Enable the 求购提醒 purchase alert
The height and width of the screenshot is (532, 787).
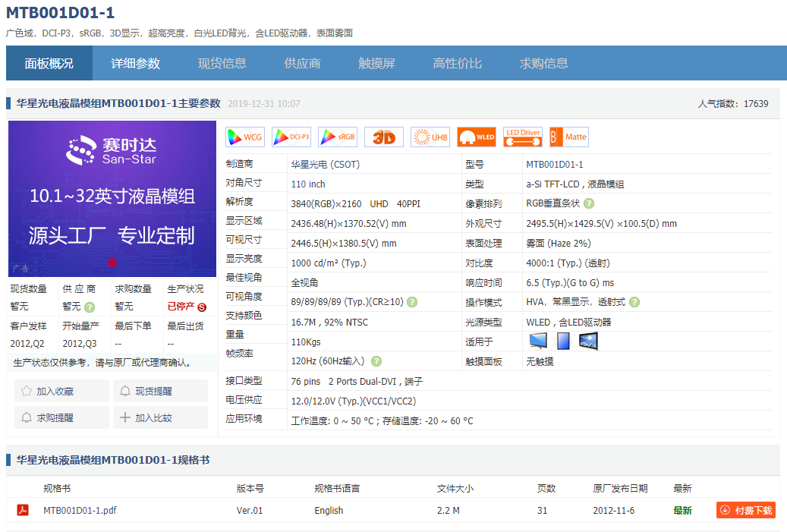(61, 417)
